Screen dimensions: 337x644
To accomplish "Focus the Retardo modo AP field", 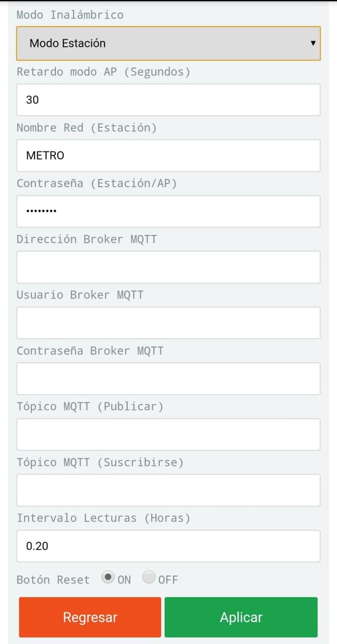I will point(168,100).
